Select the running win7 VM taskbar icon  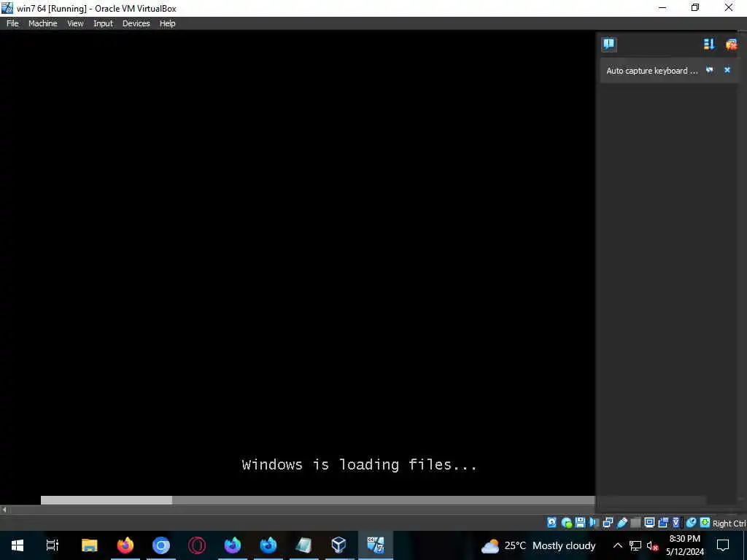pos(376,545)
